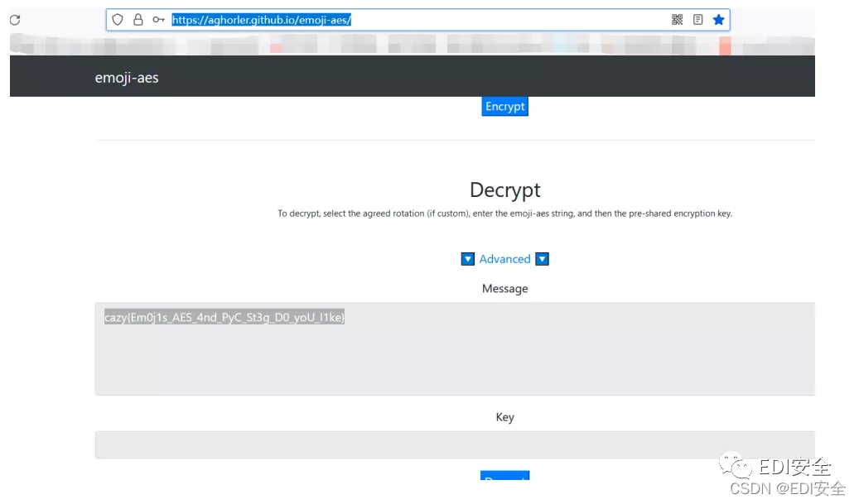This screenshot has width=859, height=504.
Task: Expand the Advanced options link
Action: [504, 259]
